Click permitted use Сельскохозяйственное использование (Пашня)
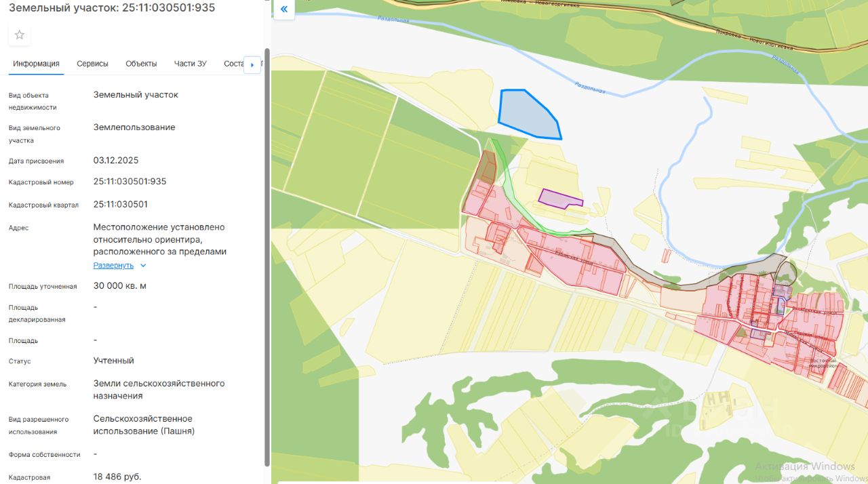This screenshot has height=484, width=868. pyautogui.click(x=144, y=425)
